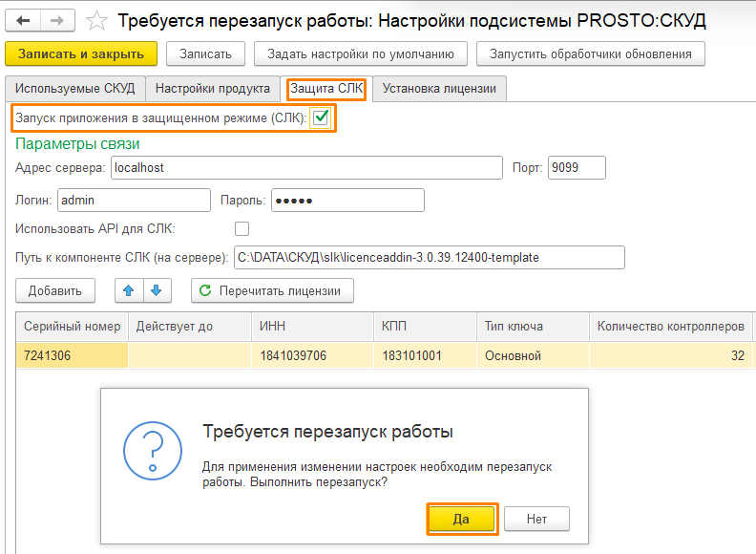
Task: Confirm restart with Да button
Action: coord(461,519)
